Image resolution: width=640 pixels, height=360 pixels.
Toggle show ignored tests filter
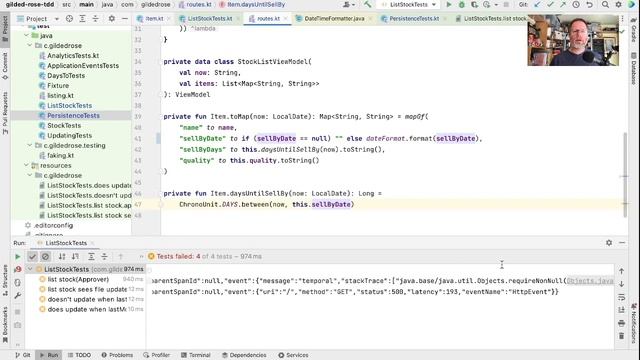[46, 257]
